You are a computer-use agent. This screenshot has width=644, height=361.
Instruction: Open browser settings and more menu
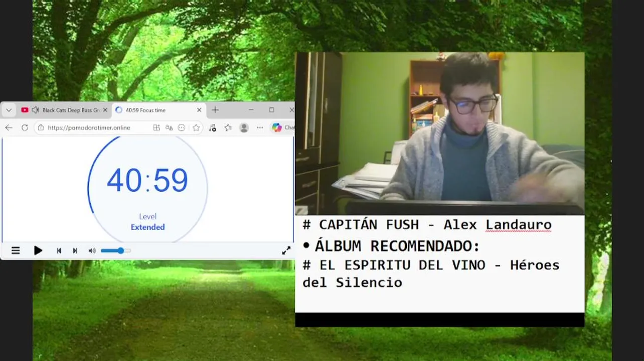(x=260, y=128)
